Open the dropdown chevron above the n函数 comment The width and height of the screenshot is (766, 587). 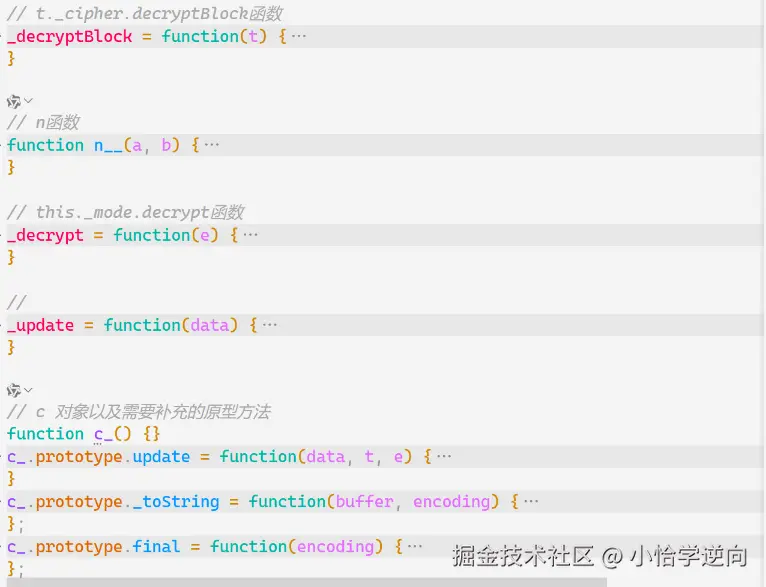pyautogui.click(x=28, y=101)
